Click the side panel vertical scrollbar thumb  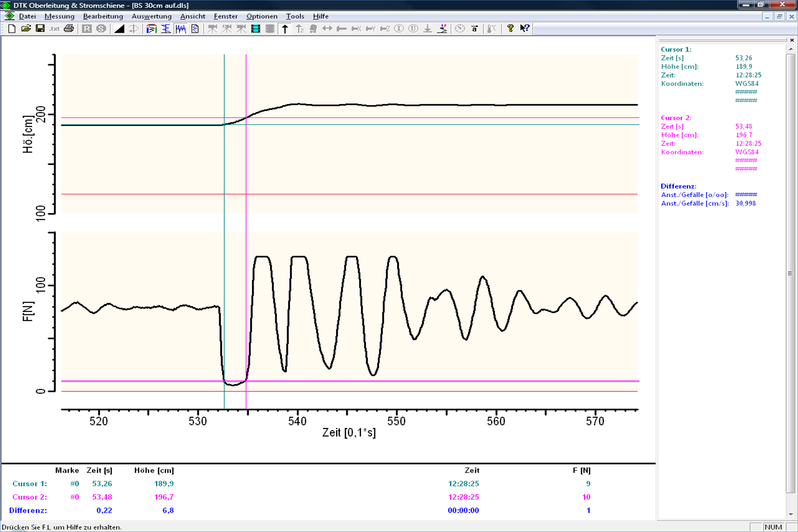(790, 273)
